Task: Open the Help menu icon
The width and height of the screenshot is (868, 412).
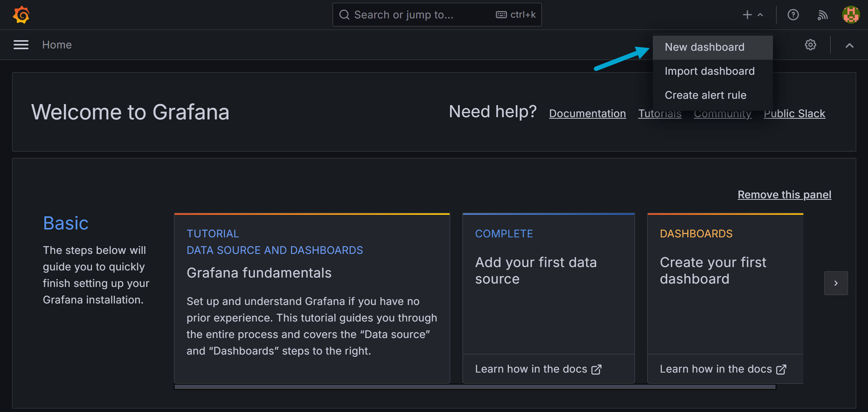Action: [x=793, y=15]
